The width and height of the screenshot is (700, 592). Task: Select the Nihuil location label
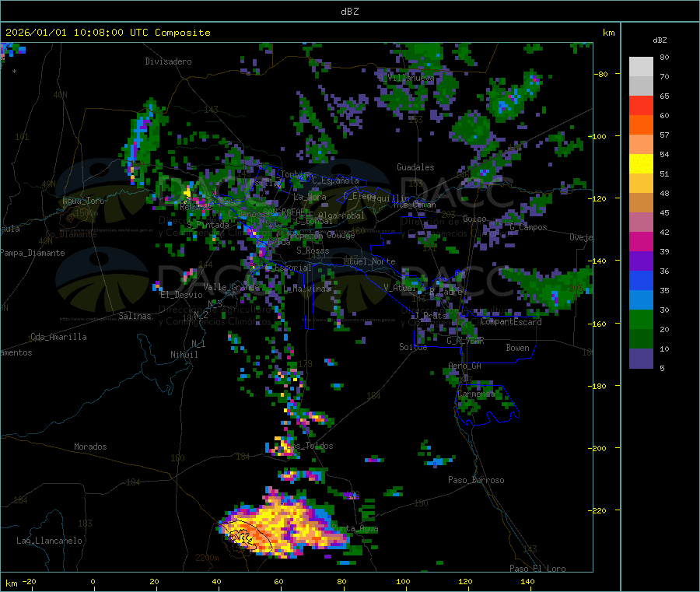click(x=184, y=355)
